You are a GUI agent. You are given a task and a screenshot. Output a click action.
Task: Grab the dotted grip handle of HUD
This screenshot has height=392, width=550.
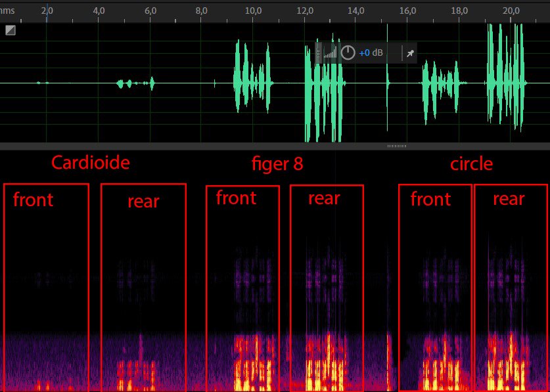click(x=319, y=53)
